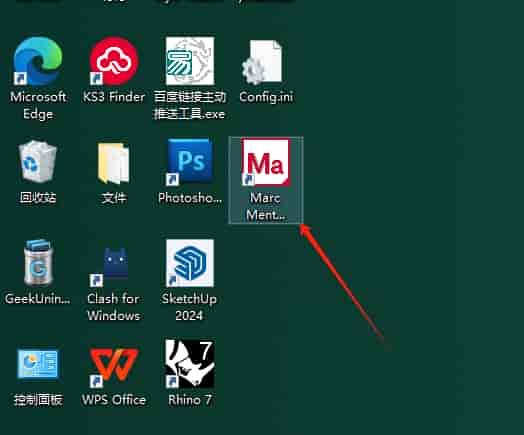Select the 文件 folder icon
This screenshot has width=524, height=435.
(x=114, y=163)
